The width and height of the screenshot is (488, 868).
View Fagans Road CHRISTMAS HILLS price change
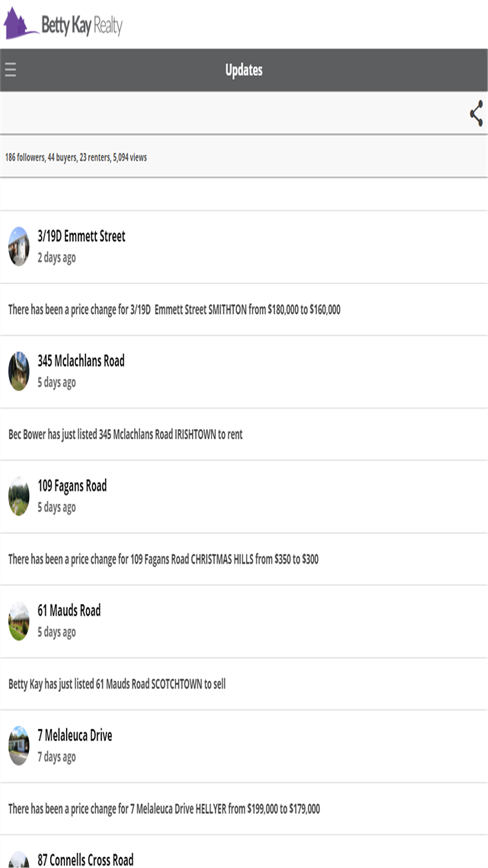pos(163,559)
